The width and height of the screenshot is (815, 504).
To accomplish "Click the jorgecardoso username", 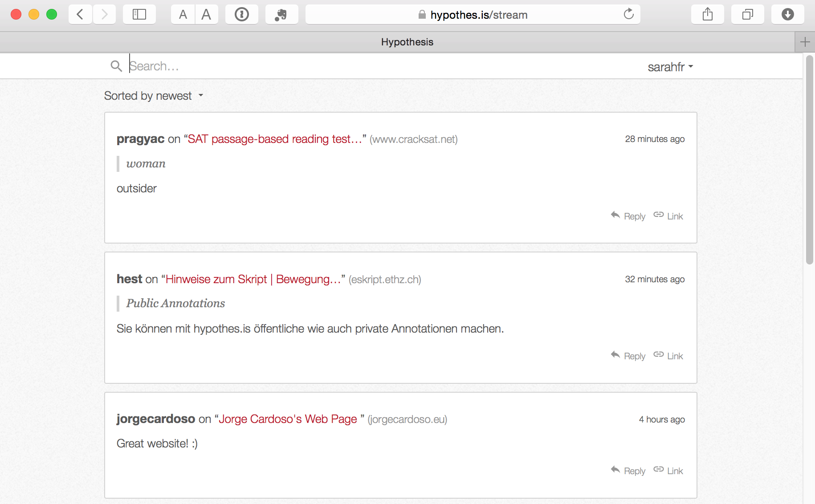I will click(x=156, y=419).
